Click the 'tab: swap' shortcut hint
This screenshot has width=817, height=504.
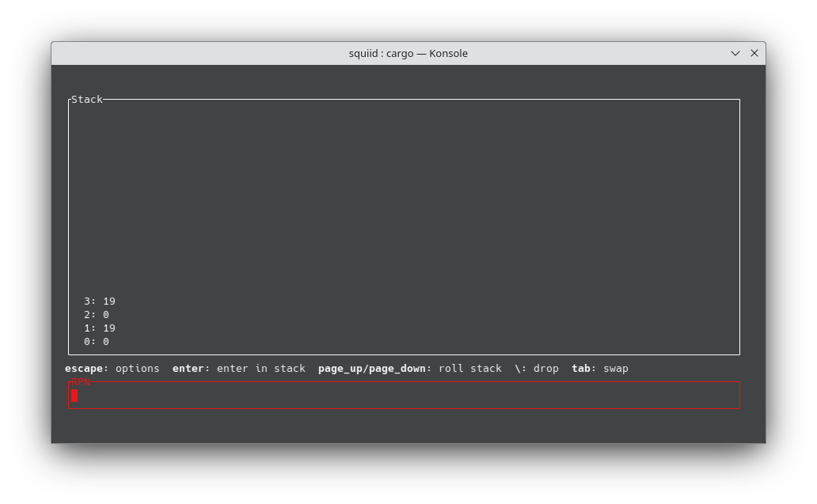599,368
